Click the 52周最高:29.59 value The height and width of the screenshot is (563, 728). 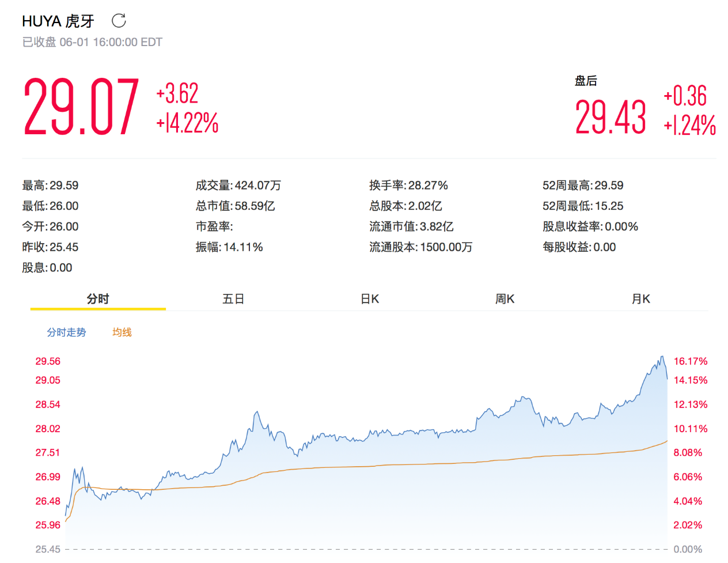point(583,186)
